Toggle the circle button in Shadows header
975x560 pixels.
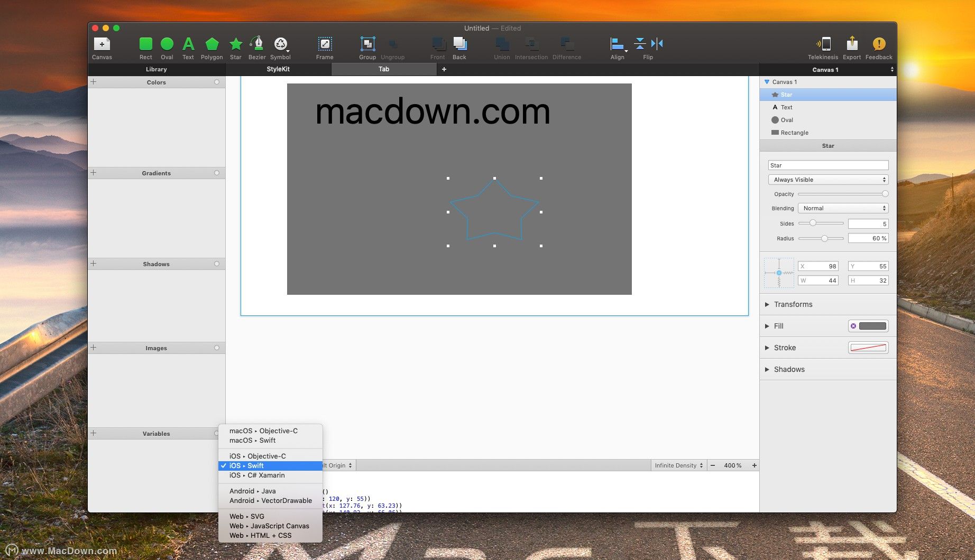217,264
